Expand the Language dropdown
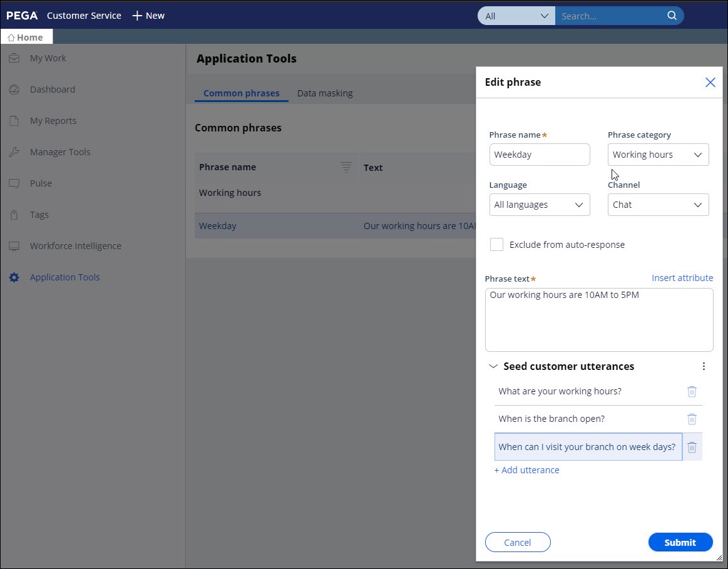Image resolution: width=728 pixels, height=569 pixels. point(539,205)
